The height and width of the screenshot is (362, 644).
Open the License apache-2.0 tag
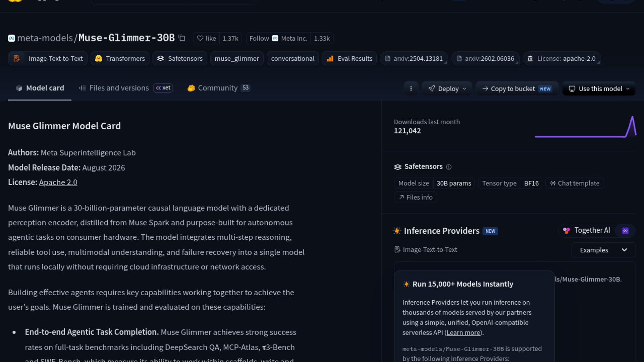pyautogui.click(x=562, y=58)
